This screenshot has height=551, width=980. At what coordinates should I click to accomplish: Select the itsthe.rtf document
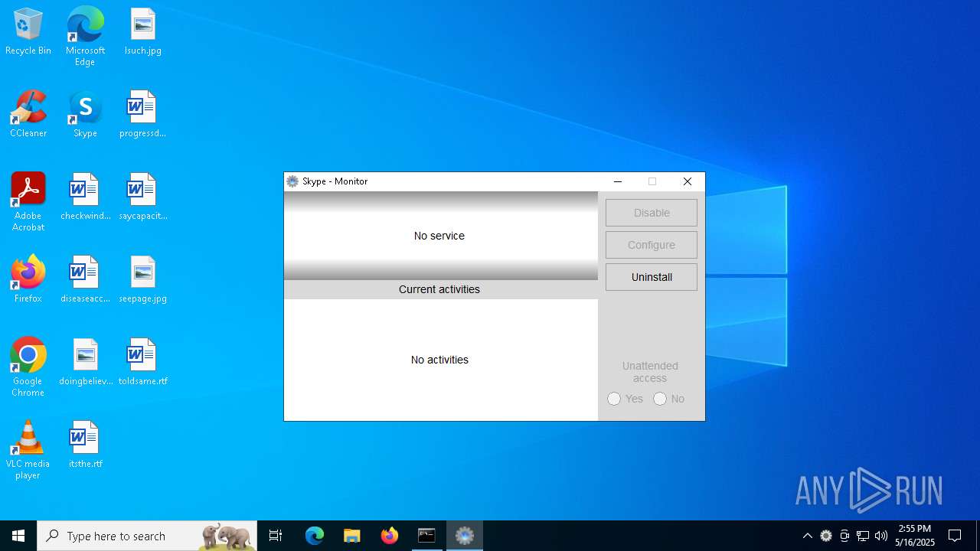click(85, 445)
